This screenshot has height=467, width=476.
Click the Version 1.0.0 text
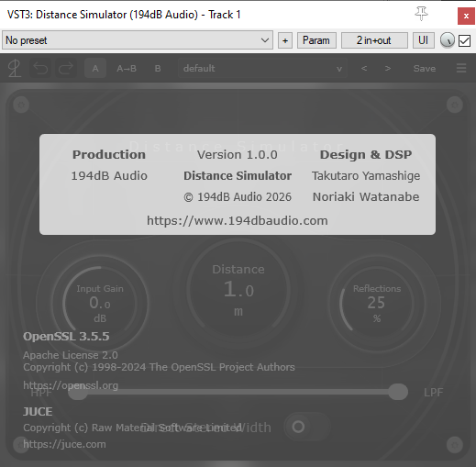pyautogui.click(x=238, y=154)
